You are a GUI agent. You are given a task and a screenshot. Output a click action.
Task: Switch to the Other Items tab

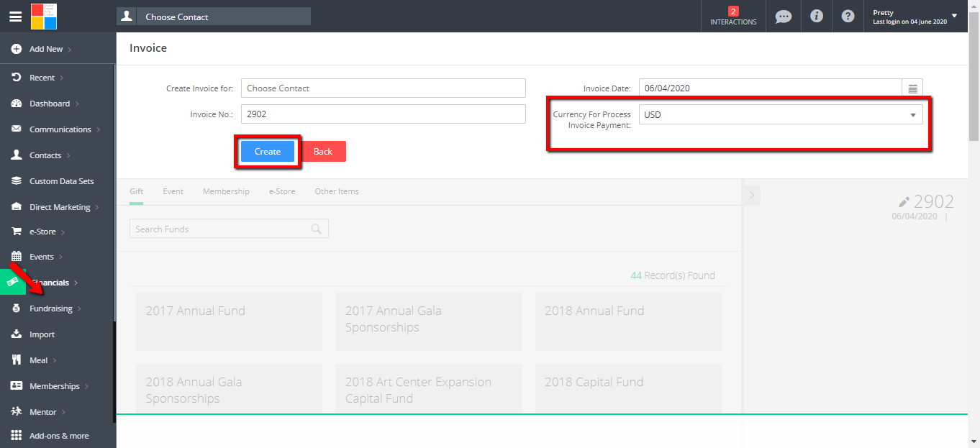pyautogui.click(x=337, y=191)
